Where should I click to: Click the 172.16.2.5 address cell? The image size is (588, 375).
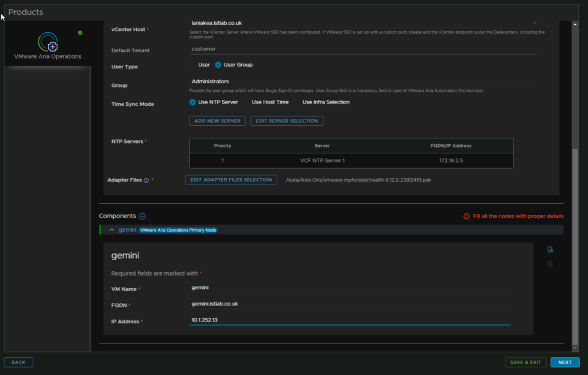451,160
